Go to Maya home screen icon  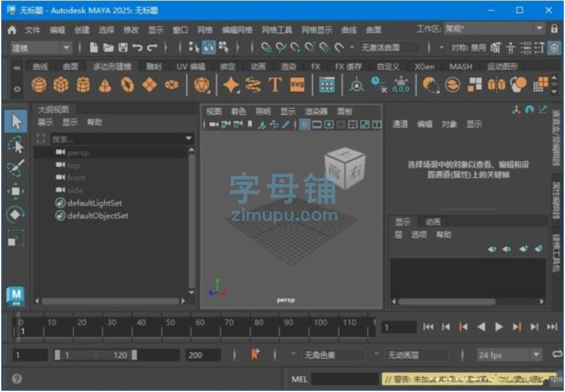tap(12, 29)
